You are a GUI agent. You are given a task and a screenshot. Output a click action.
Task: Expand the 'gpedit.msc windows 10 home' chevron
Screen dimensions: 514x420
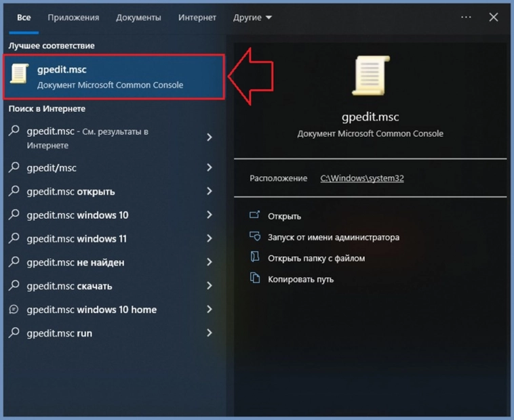[x=210, y=310]
